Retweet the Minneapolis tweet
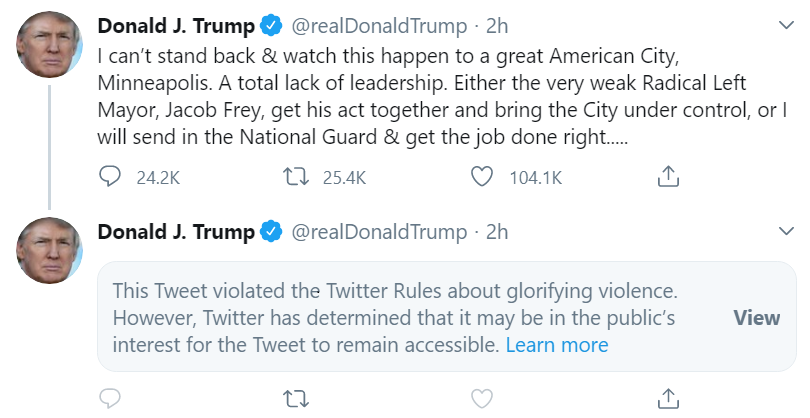 [x=295, y=178]
